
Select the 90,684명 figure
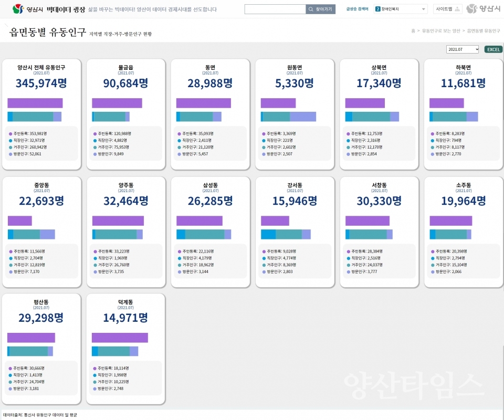125,83
